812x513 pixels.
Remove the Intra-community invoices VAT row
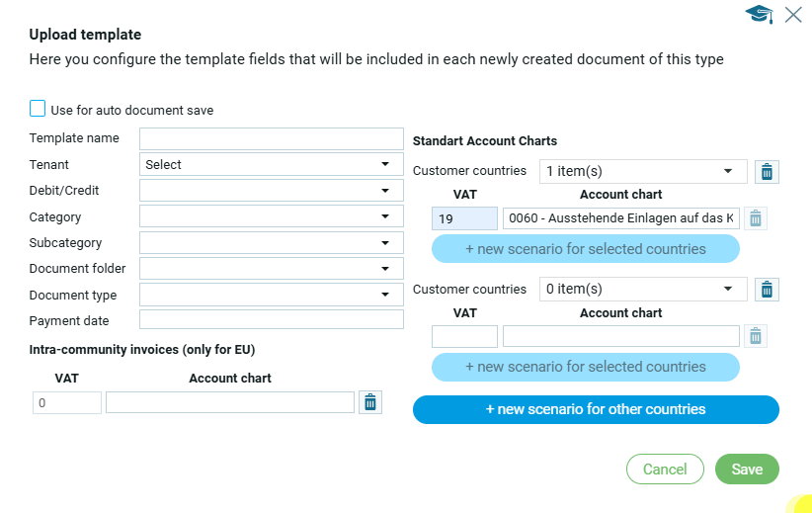[370, 402]
